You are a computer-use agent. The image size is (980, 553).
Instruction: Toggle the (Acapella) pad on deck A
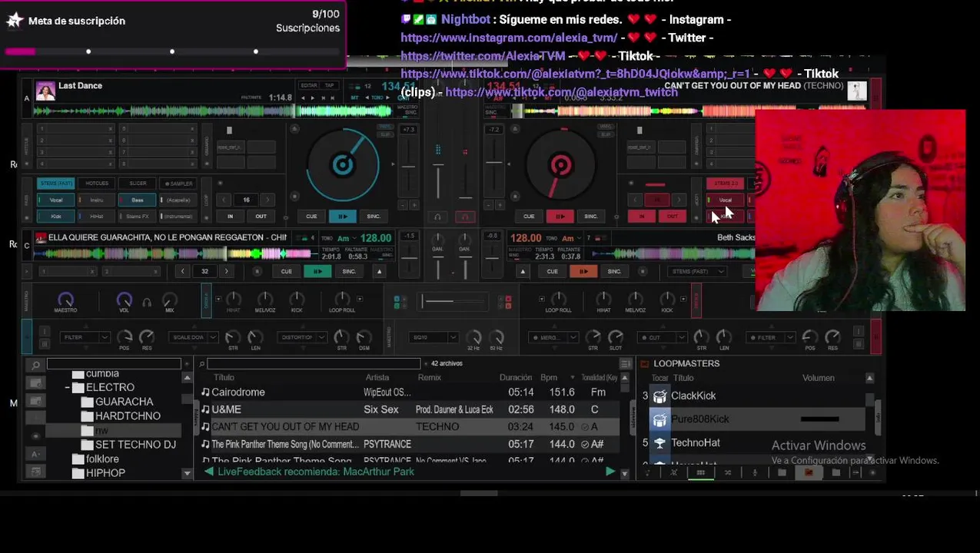point(178,200)
